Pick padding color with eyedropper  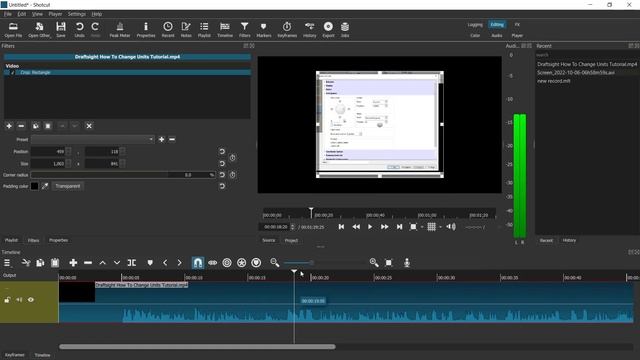[45, 186]
